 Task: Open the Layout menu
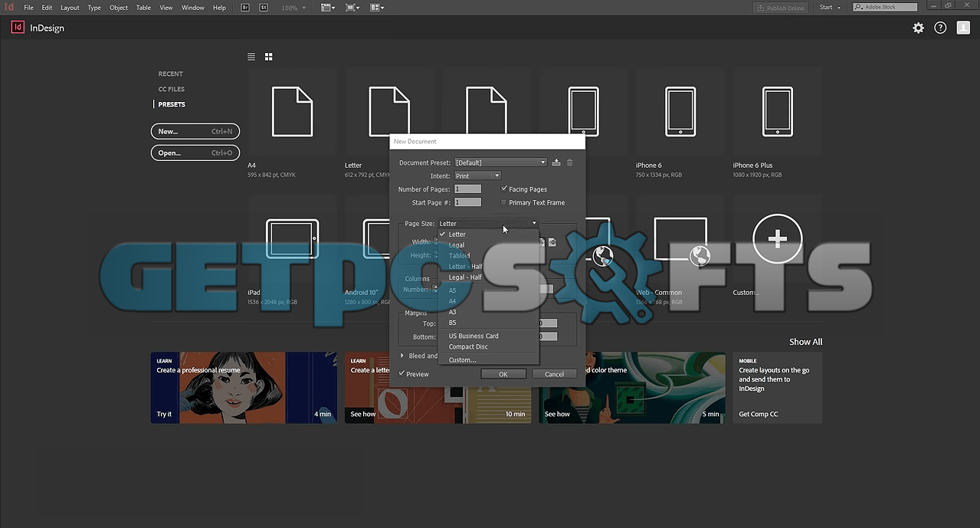[70, 8]
